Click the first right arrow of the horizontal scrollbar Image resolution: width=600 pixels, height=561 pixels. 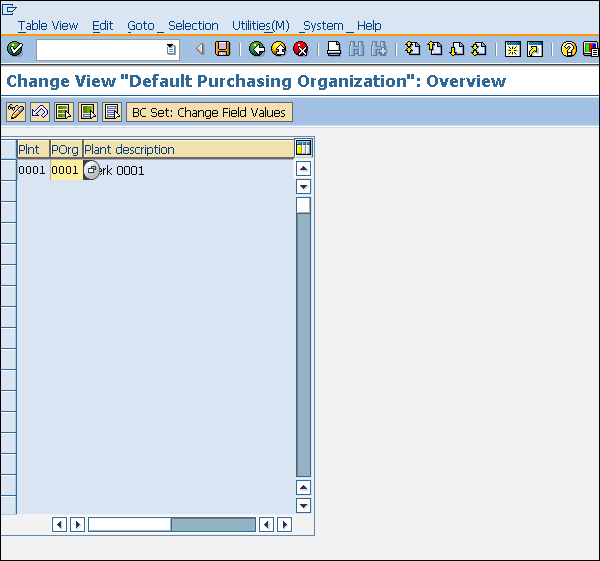78,524
